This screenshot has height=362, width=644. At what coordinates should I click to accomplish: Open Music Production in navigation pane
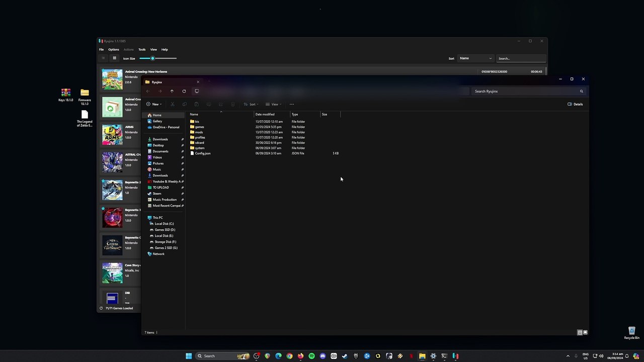pos(163,200)
